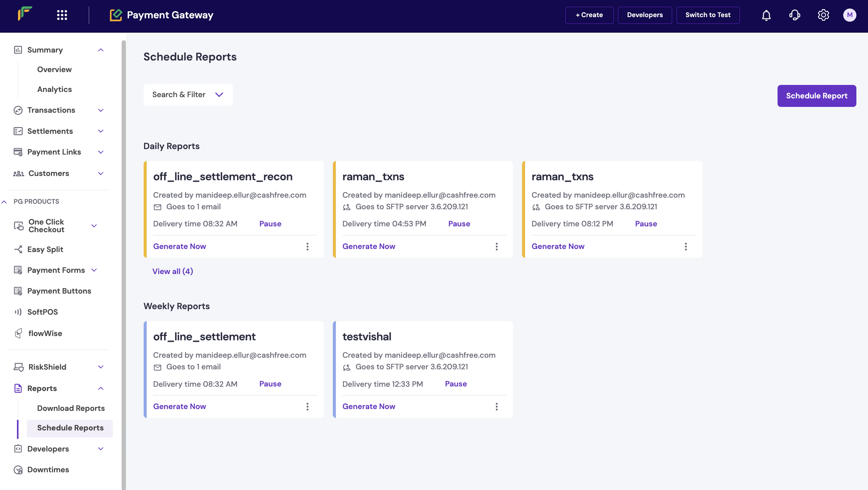Click the user avatar M icon
The width and height of the screenshot is (868, 490).
[849, 15]
